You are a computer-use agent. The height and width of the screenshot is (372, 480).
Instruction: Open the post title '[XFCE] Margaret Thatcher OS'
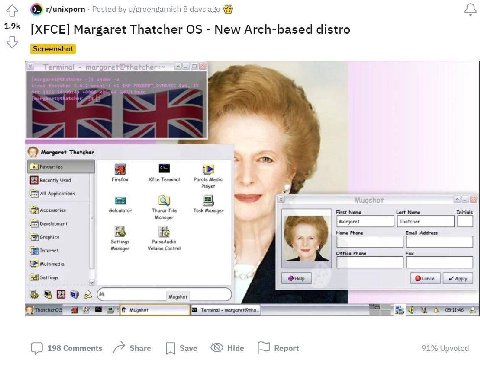(190, 29)
